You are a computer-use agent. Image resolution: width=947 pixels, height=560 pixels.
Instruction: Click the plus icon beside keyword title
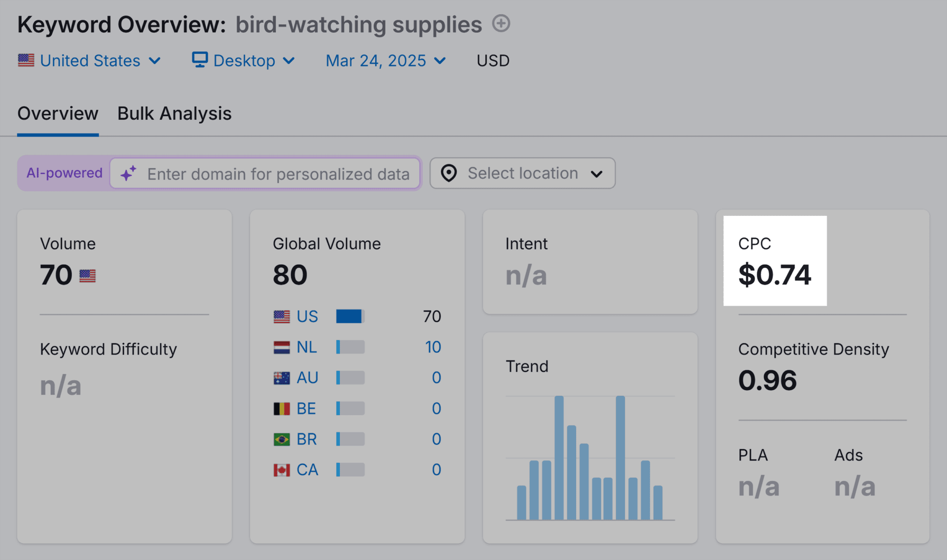click(501, 23)
